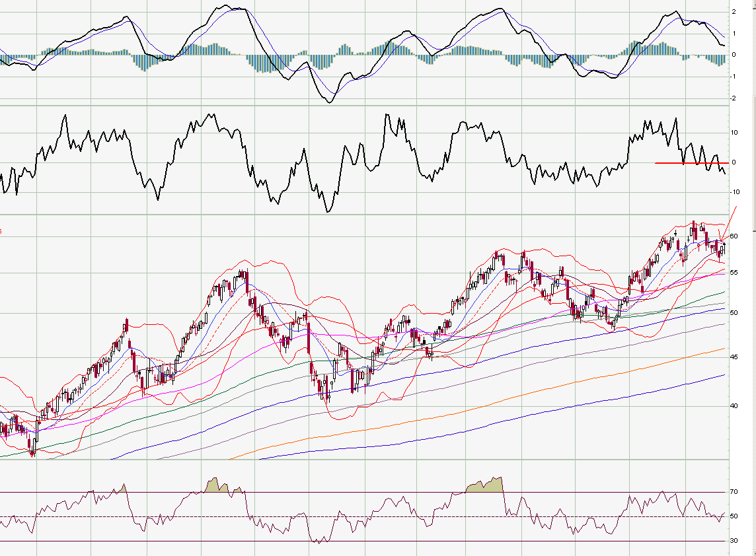
Task: Click momentum axis value 10
Action: [x=734, y=133]
